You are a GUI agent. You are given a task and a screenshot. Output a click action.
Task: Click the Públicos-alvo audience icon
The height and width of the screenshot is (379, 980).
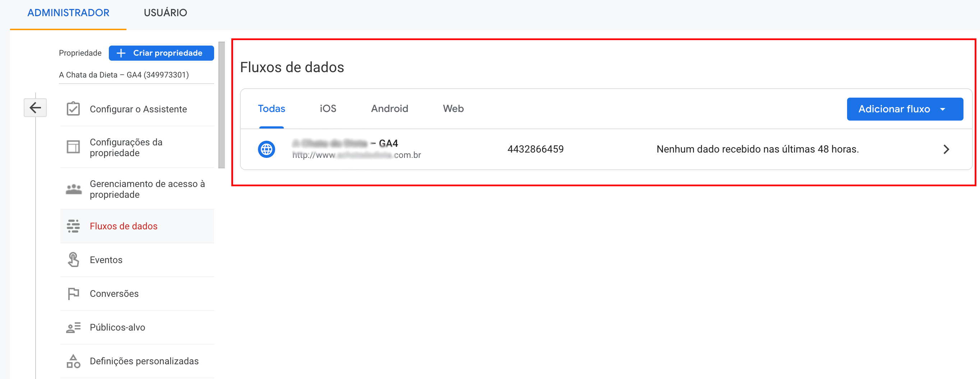73,327
